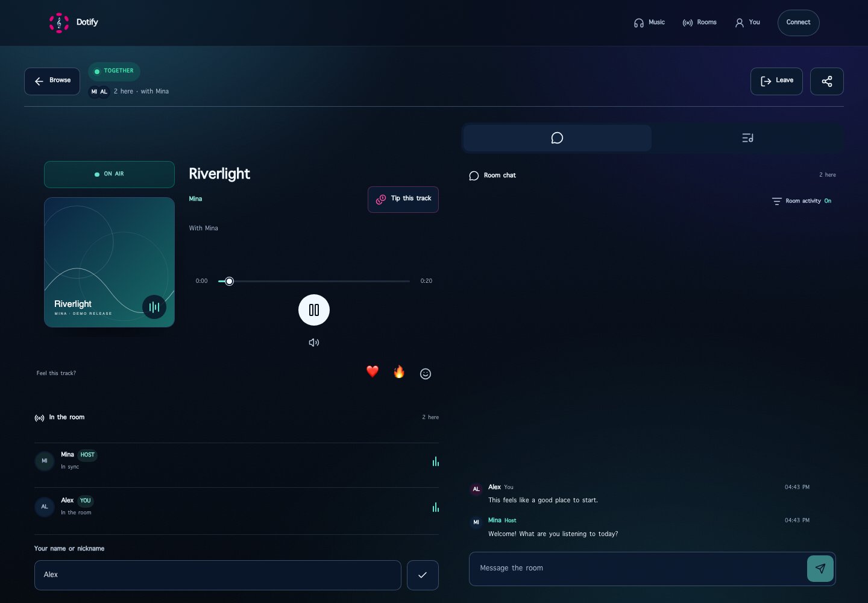Click the '0:20' track duration
Viewport: 868px width, 603px height.
coord(426,281)
